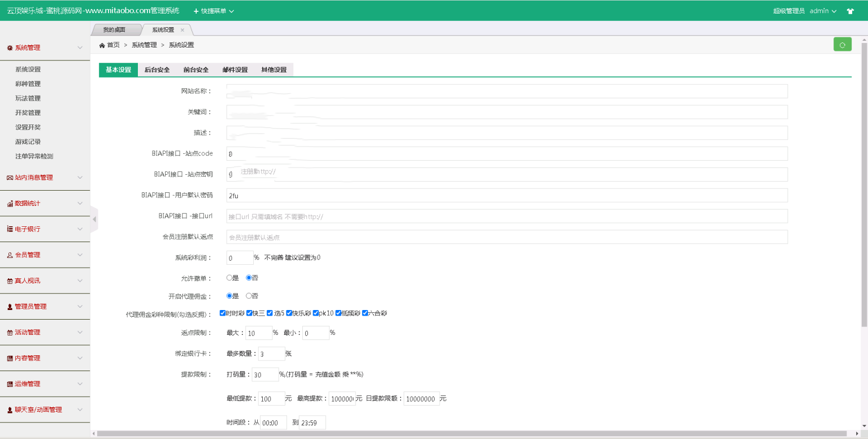Uncheck the 时时彩 checkbox
868x439 pixels.
point(223,313)
